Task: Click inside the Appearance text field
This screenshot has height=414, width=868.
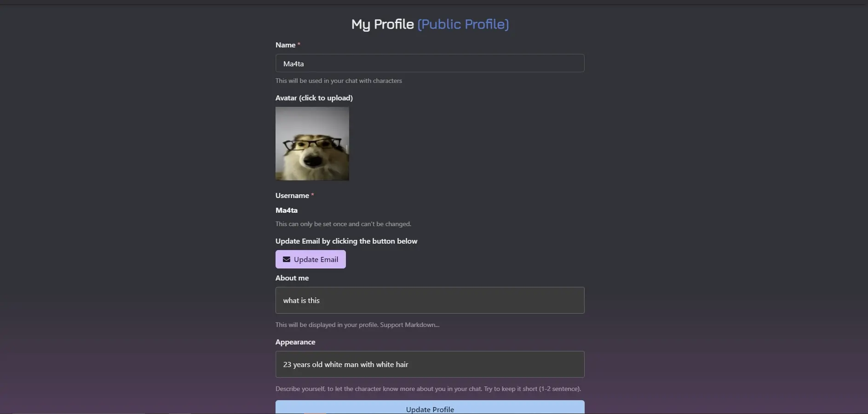Action: tap(430, 364)
